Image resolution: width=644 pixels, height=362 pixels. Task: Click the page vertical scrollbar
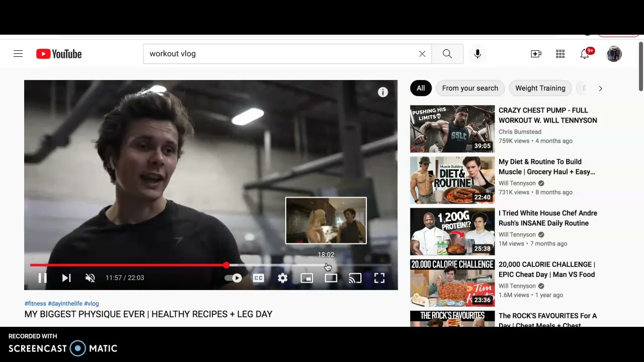(x=641, y=67)
